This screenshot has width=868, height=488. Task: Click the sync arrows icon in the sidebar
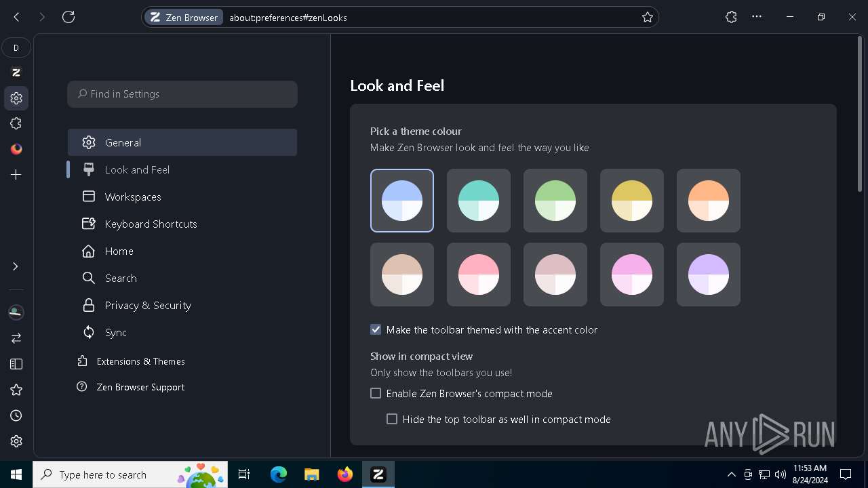tap(16, 338)
